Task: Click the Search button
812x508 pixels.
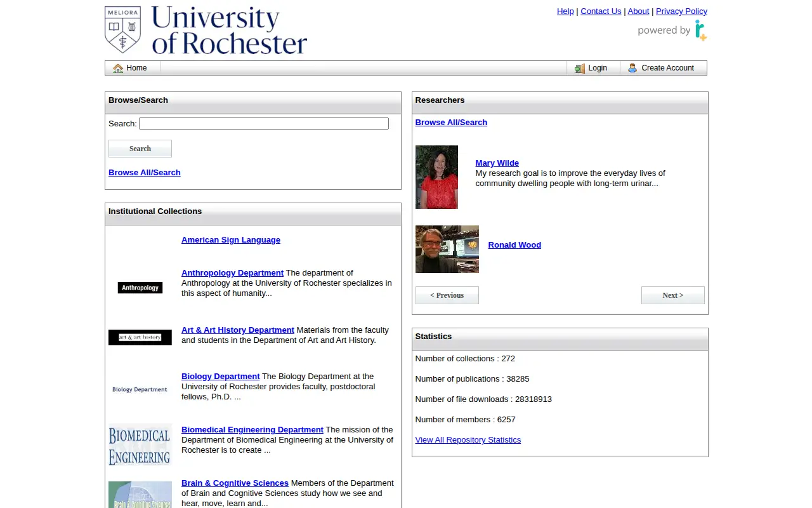Action: pos(140,149)
